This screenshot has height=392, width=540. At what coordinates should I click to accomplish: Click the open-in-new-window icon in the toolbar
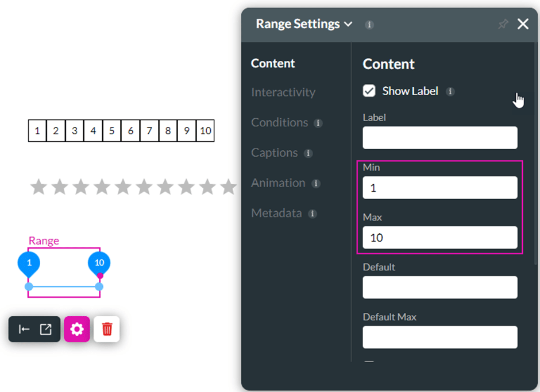click(x=45, y=329)
